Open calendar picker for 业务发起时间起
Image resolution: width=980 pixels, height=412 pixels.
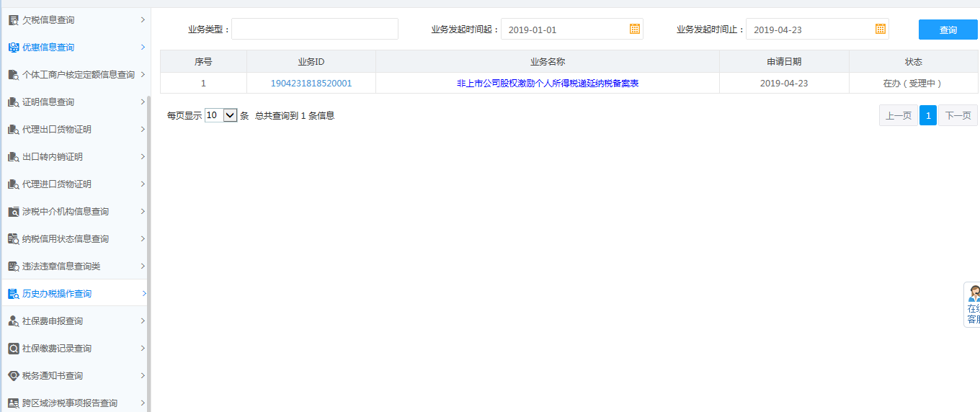click(x=635, y=29)
